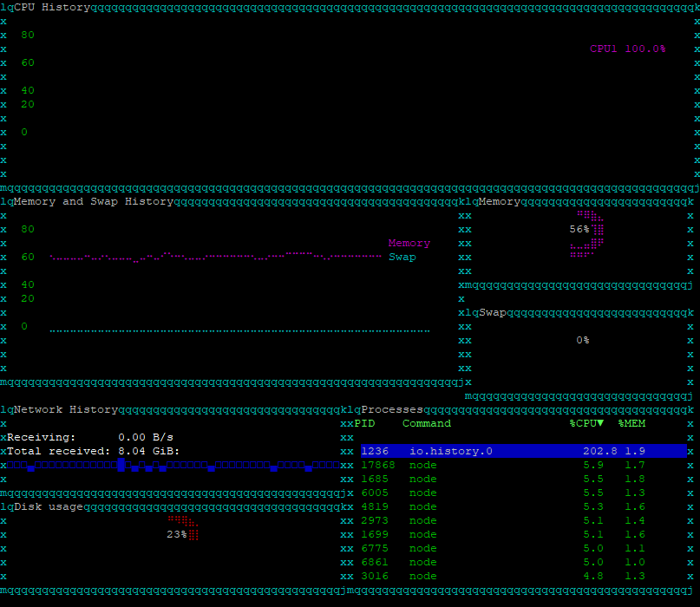Click the CPU1 100.0% legend label
This screenshot has height=607, width=700.
point(628,49)
